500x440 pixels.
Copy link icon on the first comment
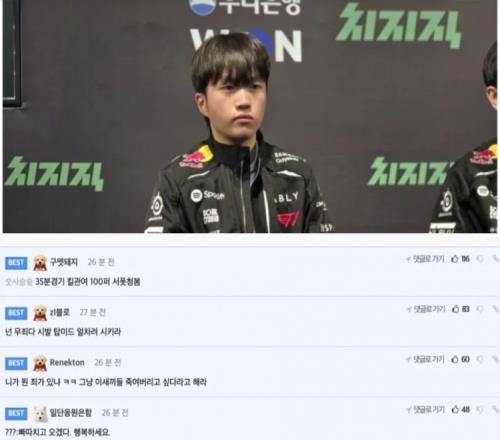[495, 259]
